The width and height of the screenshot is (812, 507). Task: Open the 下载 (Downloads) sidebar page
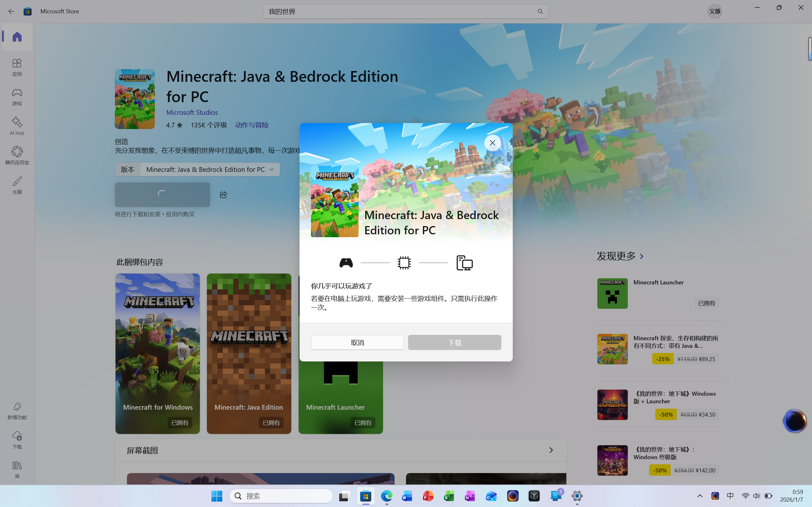(x=17, y=439)
